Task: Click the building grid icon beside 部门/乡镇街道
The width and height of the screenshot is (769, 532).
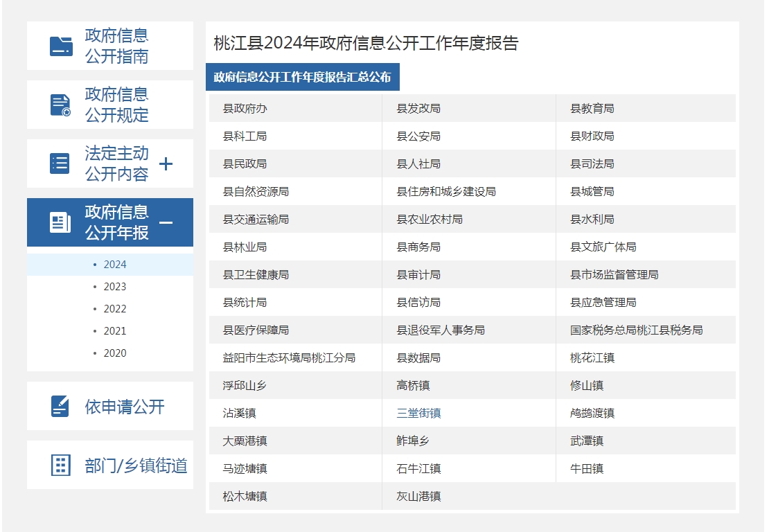Action: pos(61,465)
